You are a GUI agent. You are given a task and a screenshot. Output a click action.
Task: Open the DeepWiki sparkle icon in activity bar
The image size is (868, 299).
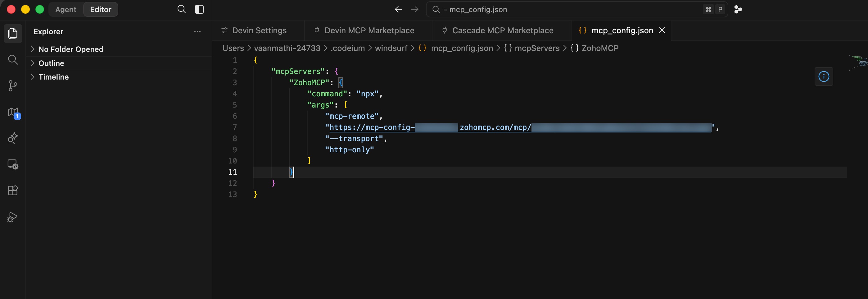pyautogui.click(x=13, y=138)
